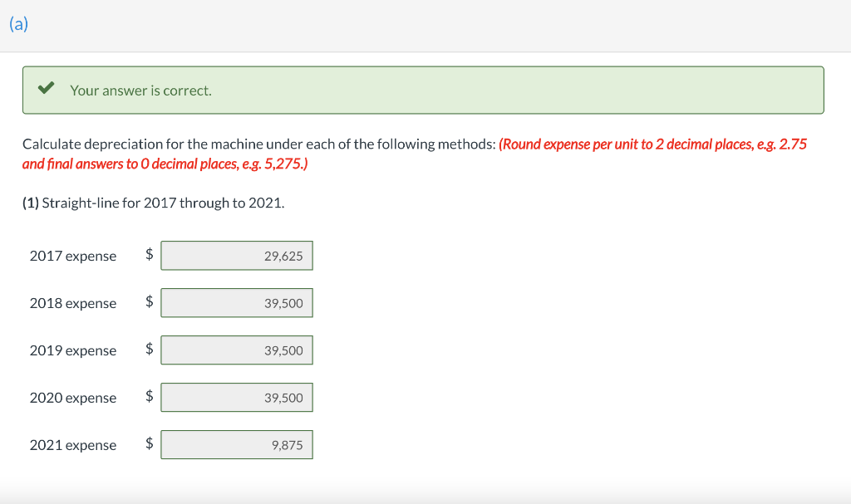Screen dimensions: 851x504
Task: Click the 2021 expense input field
Action: click(x=237, y=444)
